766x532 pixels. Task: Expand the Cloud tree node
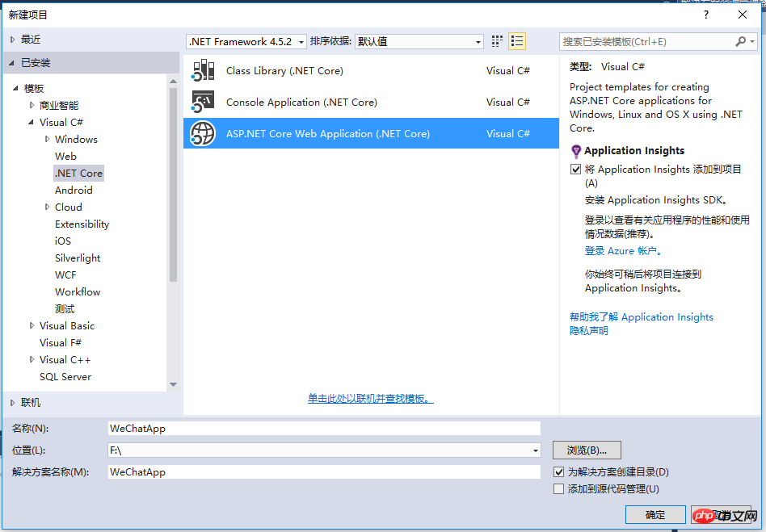coord(47,207)
